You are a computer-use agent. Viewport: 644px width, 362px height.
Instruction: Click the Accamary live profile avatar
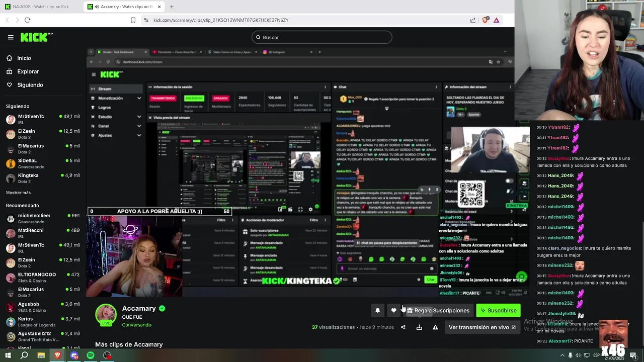tap(106, 315)
